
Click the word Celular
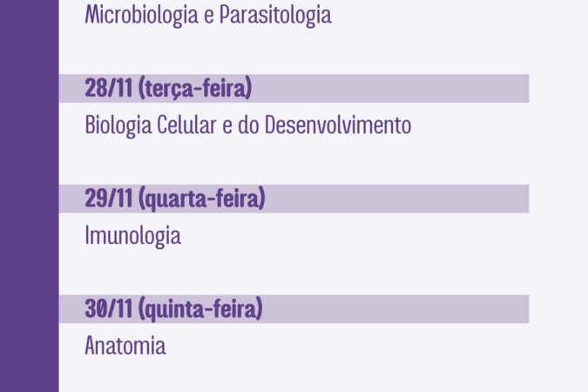[x=186, y=125]
